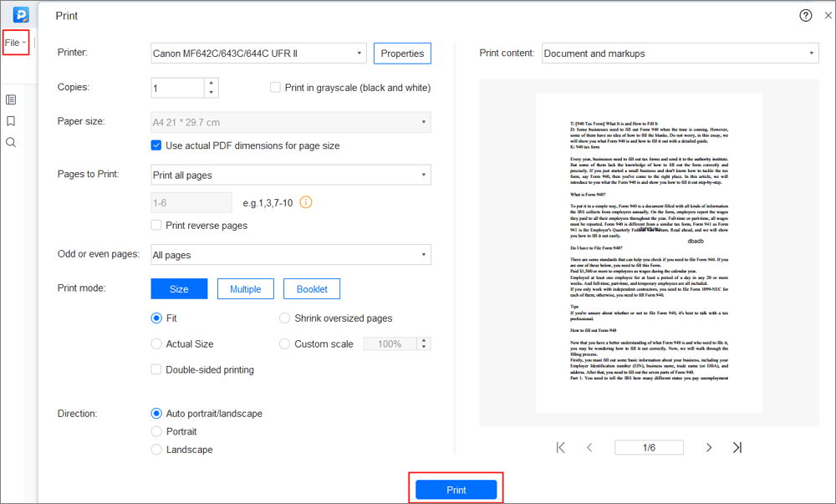Click the blue Print button
The width and height of the screenshot is (836, 504).
pos(456,490)
